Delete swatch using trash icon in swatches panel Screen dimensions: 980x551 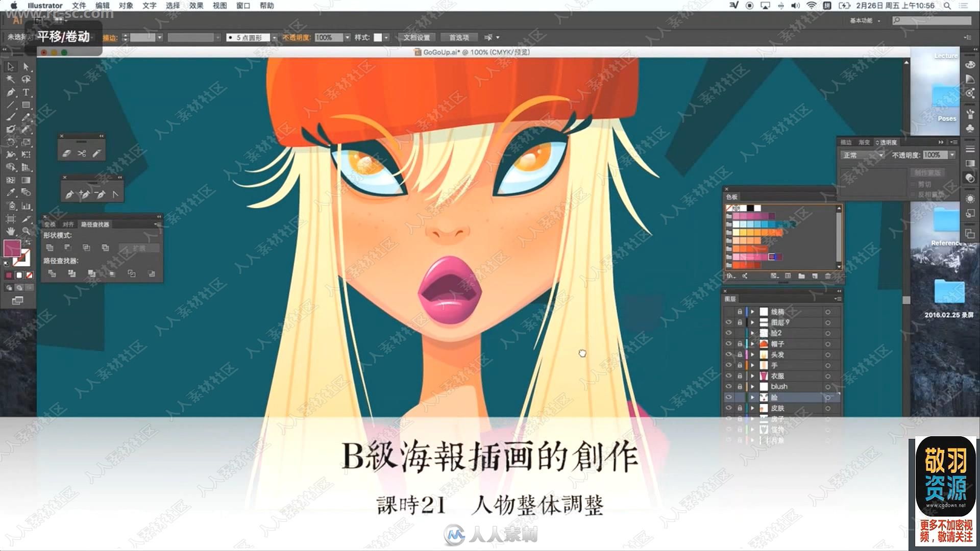pyautogui.click(x=828, y=276)
